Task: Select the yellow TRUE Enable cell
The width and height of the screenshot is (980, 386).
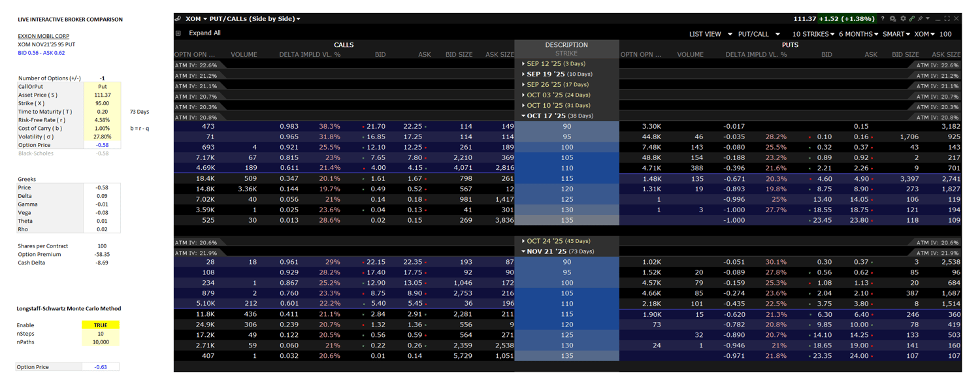Action: [x=101, y=325]
